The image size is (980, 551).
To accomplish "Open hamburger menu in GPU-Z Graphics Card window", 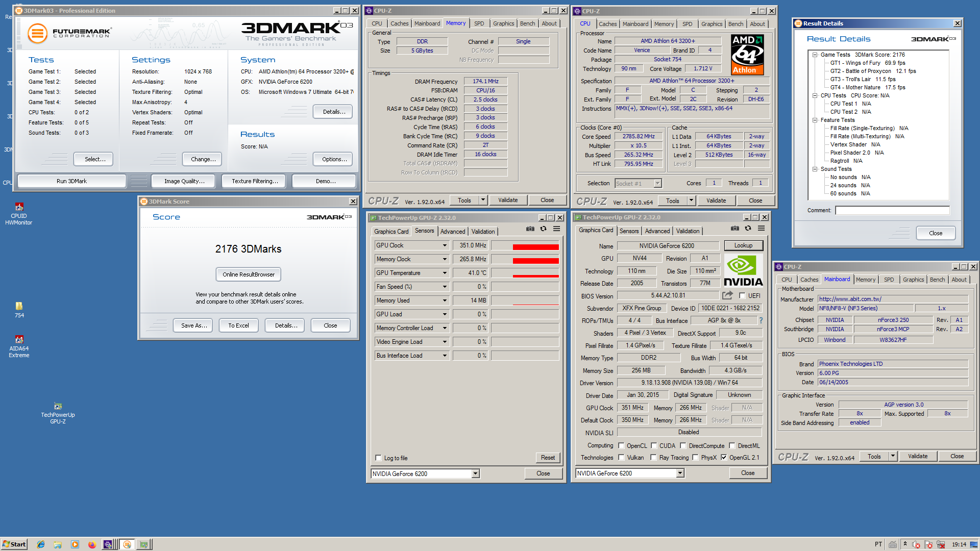I will tap(761, 228).
